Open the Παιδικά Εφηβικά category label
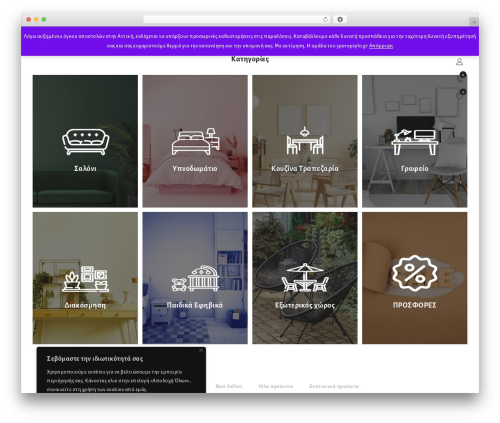Screen dimensions: 500x423 coord(195,305)
